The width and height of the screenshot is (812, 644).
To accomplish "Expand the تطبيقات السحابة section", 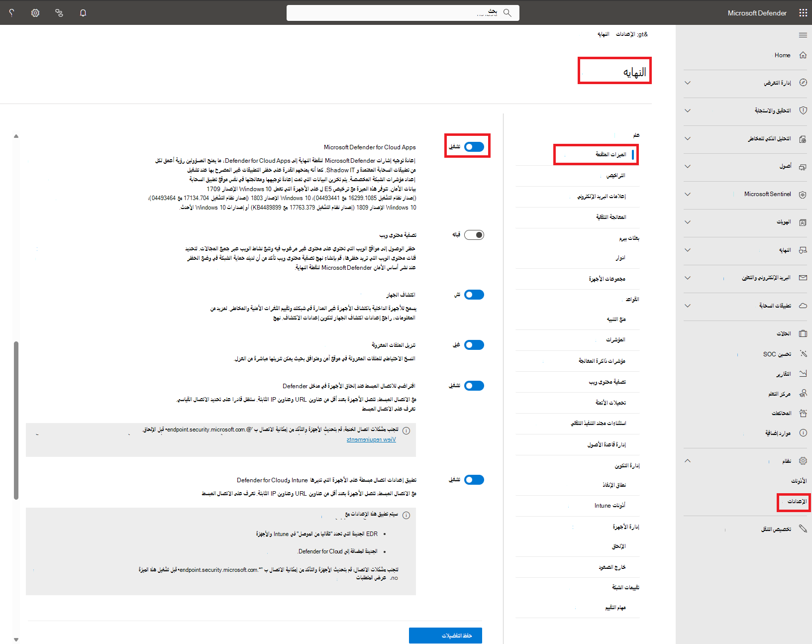I will pos(687,306).
